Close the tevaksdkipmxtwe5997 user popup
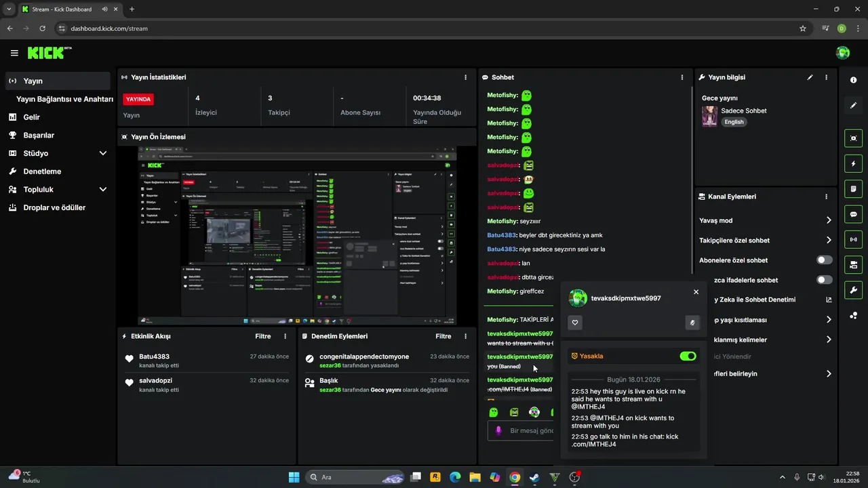This screenshot has width=868, height=488. [x=696, y=292]
